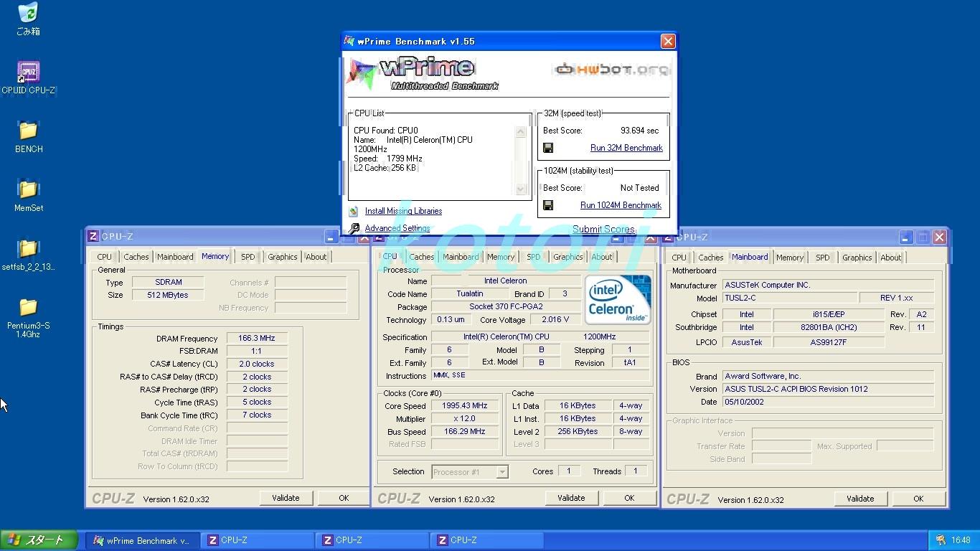Open the BENCH folder on the desktop
The width and height of the screenshot is (980, 551).
pyautogui.click(x=28, y=131)
